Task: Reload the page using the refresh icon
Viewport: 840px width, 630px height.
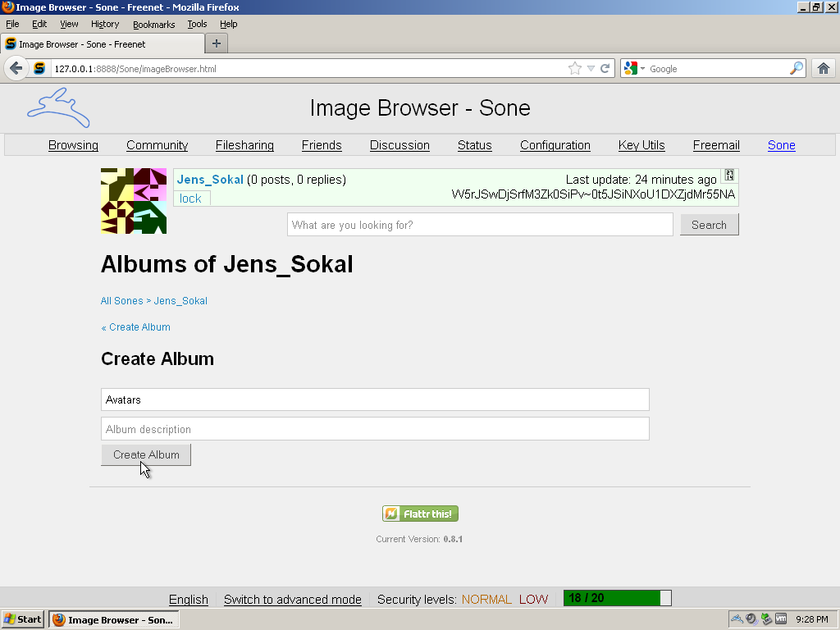Action: click(x=605, y=69)
